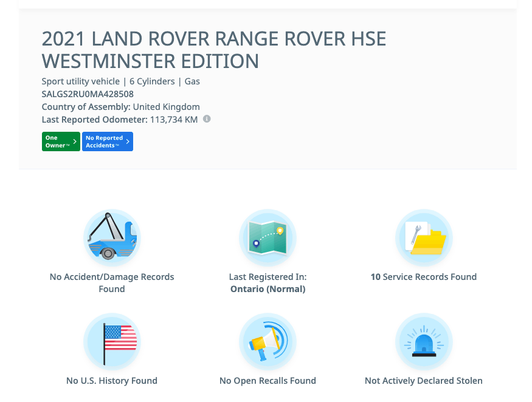The width and height of the screenshot is (532, 402).
Task: Click the siren stolen status icon
Action: [x=424, y=342]
